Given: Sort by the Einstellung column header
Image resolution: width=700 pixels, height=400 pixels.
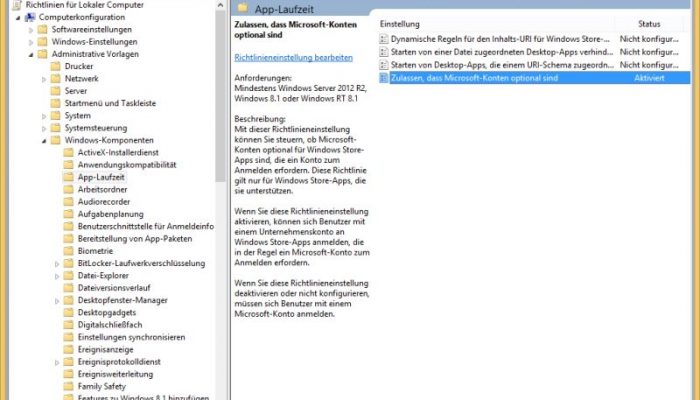Looking at the screenshot, I should coord(496,24).
